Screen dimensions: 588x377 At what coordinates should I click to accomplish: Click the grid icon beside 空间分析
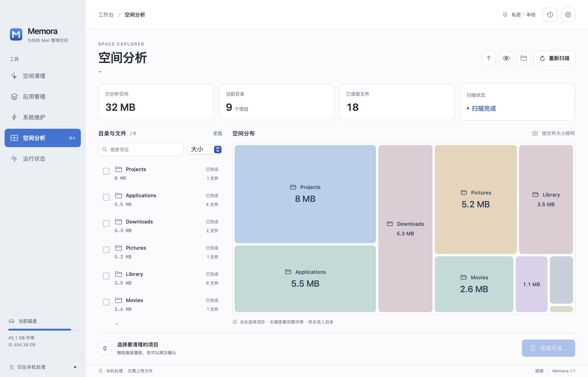click(14, 138)
